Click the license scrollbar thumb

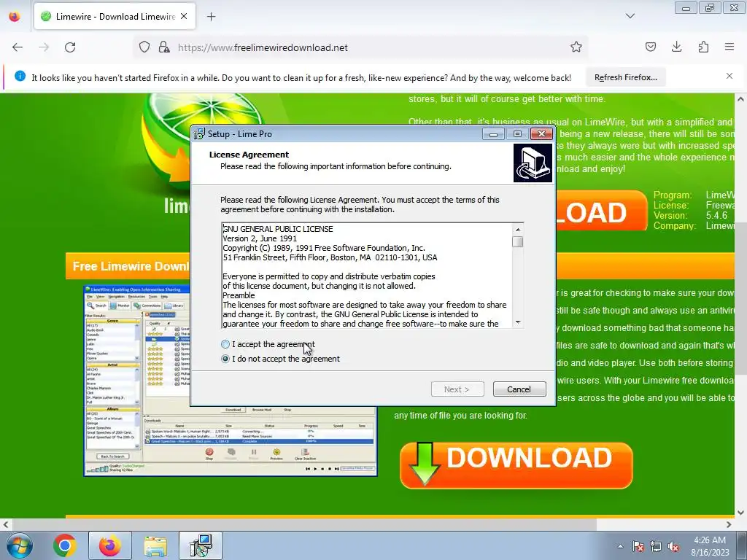click(x=518, y=242)
